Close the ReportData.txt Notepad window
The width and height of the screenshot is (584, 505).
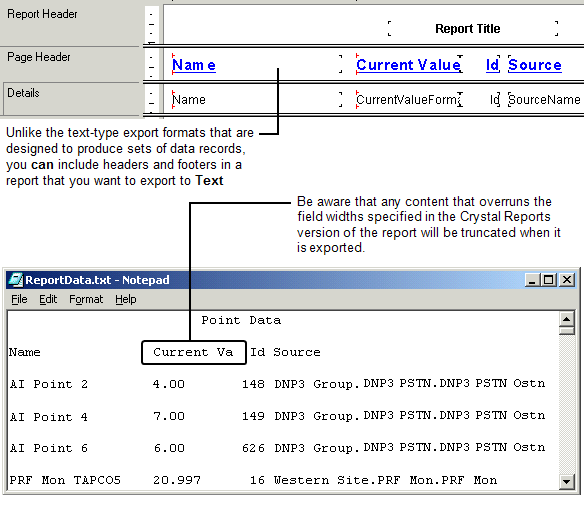(566, 280)
